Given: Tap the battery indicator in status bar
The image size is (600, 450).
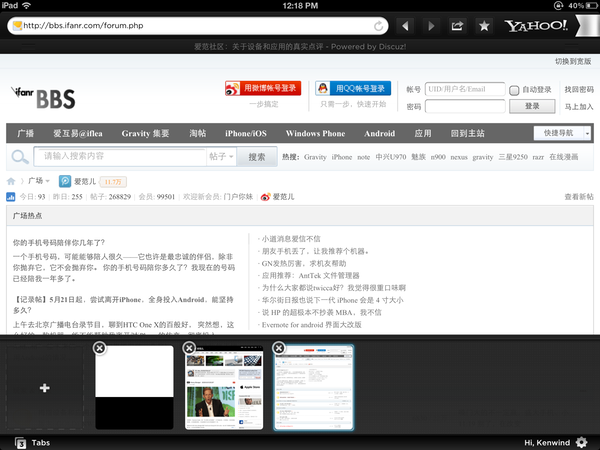Looking at the screenshot, I should 591,5.
